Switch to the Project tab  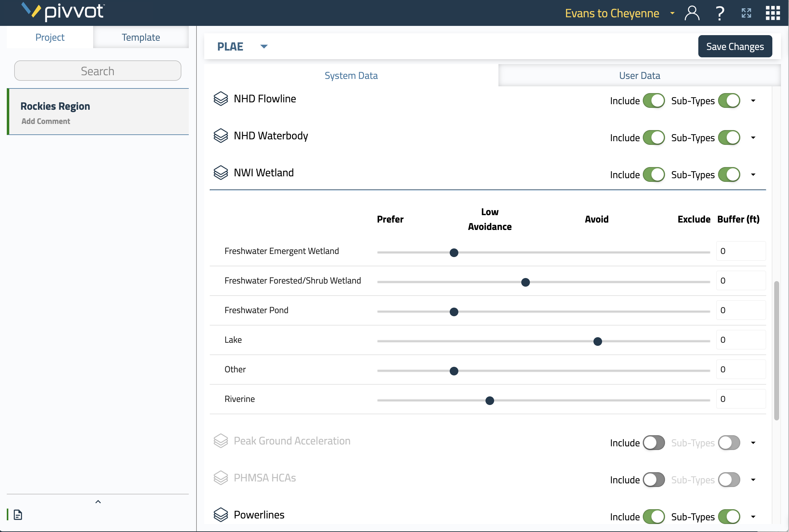click(50, 37)
